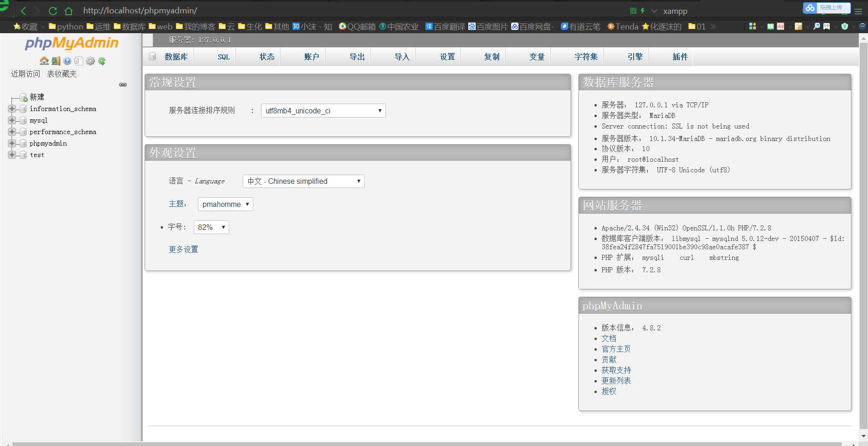
Task: Click the magnifier search extension icon
Action: 816,26
